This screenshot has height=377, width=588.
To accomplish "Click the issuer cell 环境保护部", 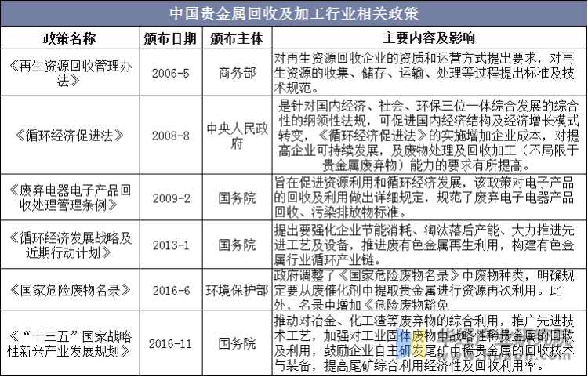I will tap(237, 291).
